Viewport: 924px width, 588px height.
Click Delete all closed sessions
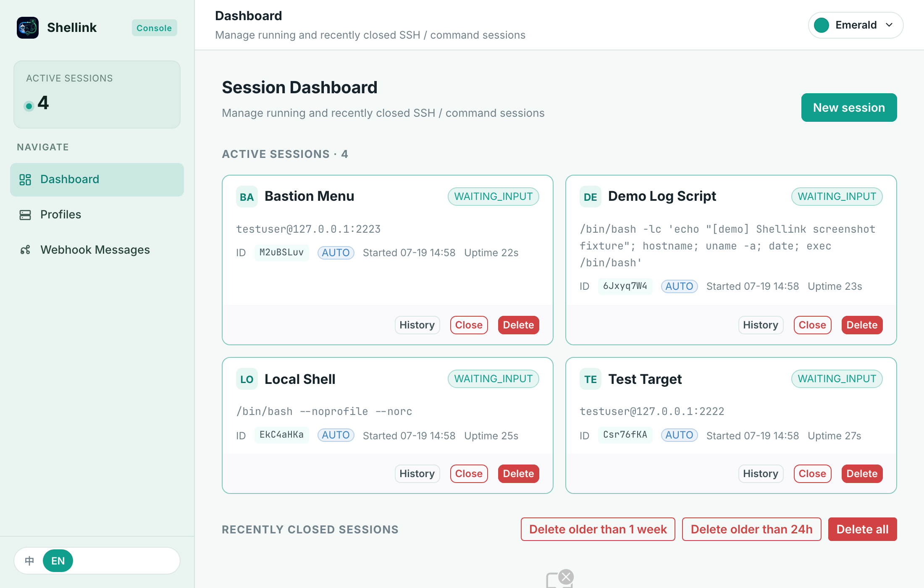click(862, 529)
